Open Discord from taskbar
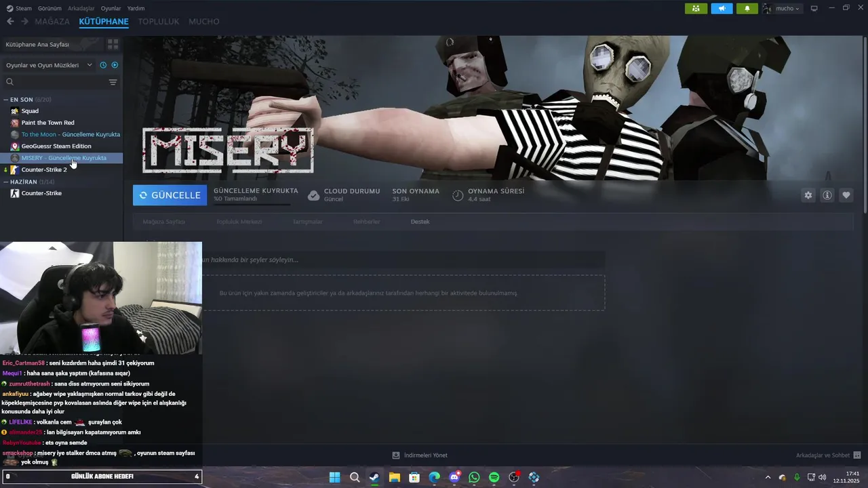868x488 pixels. [x=454, y=477]
